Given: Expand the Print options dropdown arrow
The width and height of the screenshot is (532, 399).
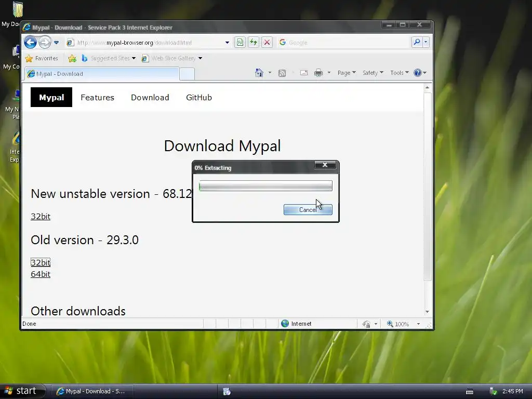Looking at the screenshot, I should pos(329,73).
